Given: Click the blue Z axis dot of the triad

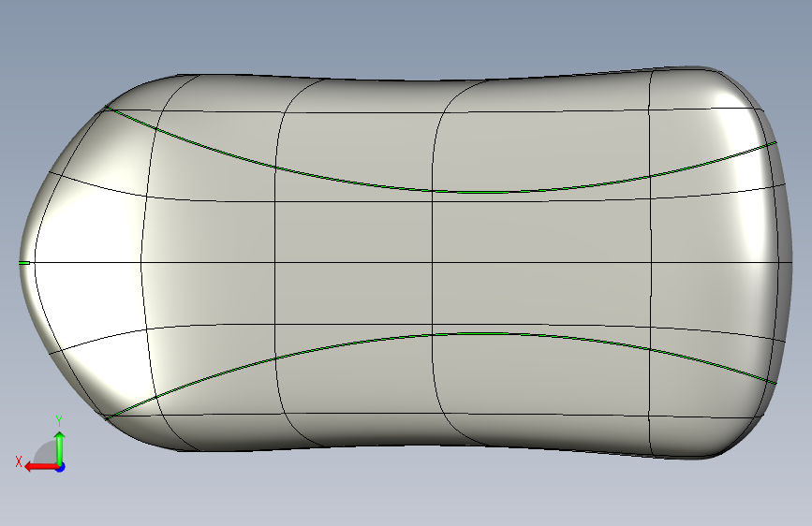Looking at the screenshot, I should (x=61, y=467).
